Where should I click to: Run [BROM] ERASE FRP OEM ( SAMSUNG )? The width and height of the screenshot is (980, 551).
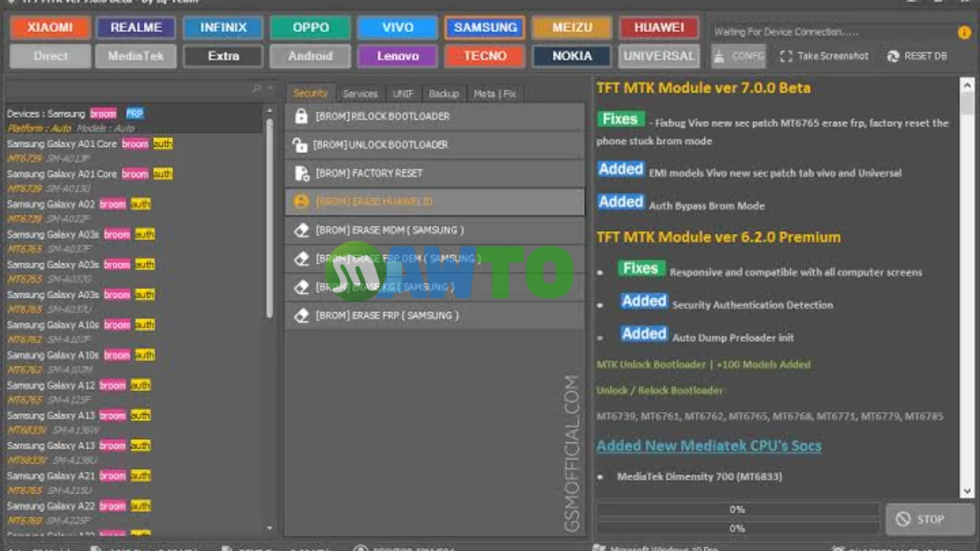tap(434, 259)
